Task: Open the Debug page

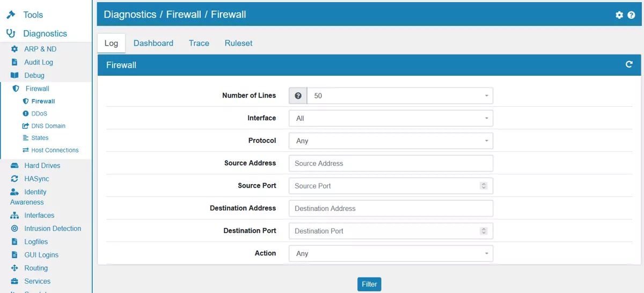Action: pos(34,76)
